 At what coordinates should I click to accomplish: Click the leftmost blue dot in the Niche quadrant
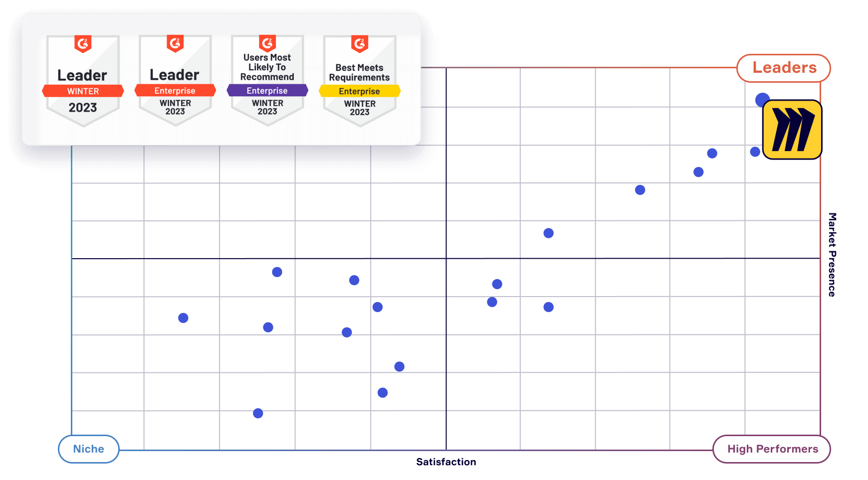[x=184, y=317]
